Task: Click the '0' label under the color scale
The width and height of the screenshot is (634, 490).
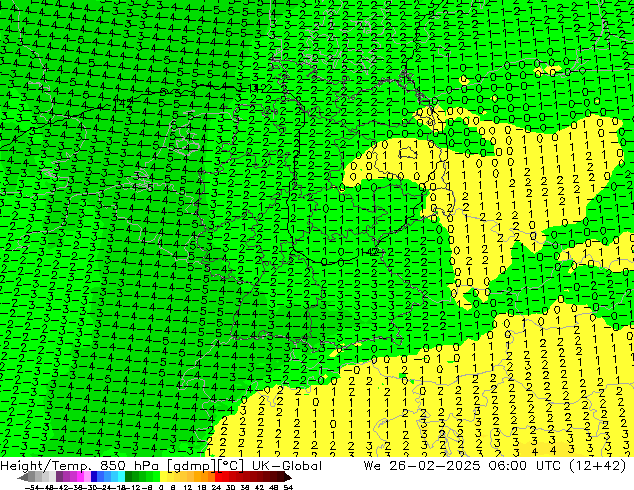Action: 161,487
